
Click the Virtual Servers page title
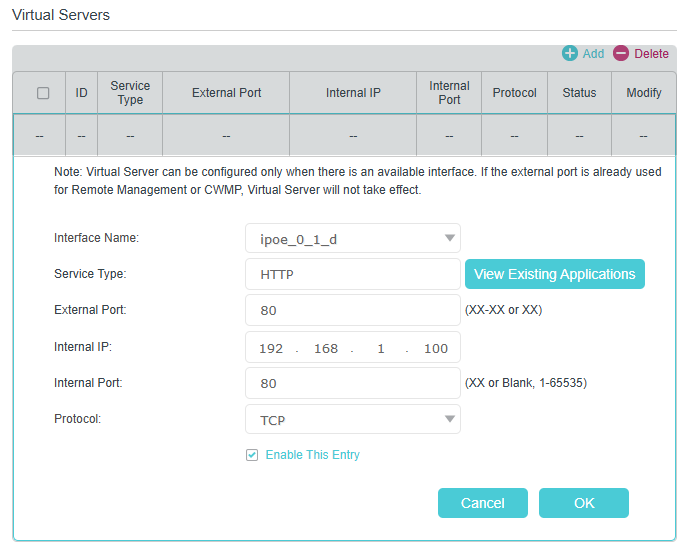(x=61, y=15)
